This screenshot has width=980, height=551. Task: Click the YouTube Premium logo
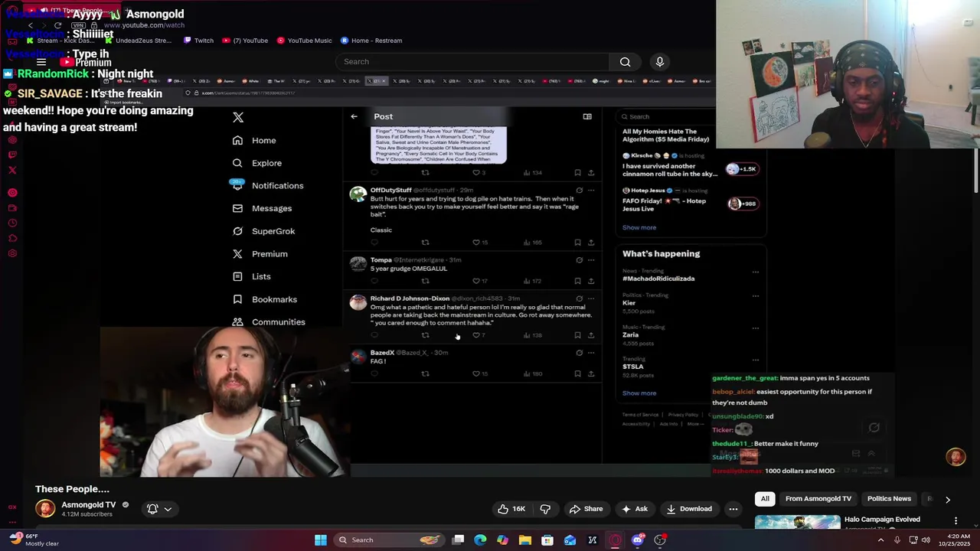[85, 62]
